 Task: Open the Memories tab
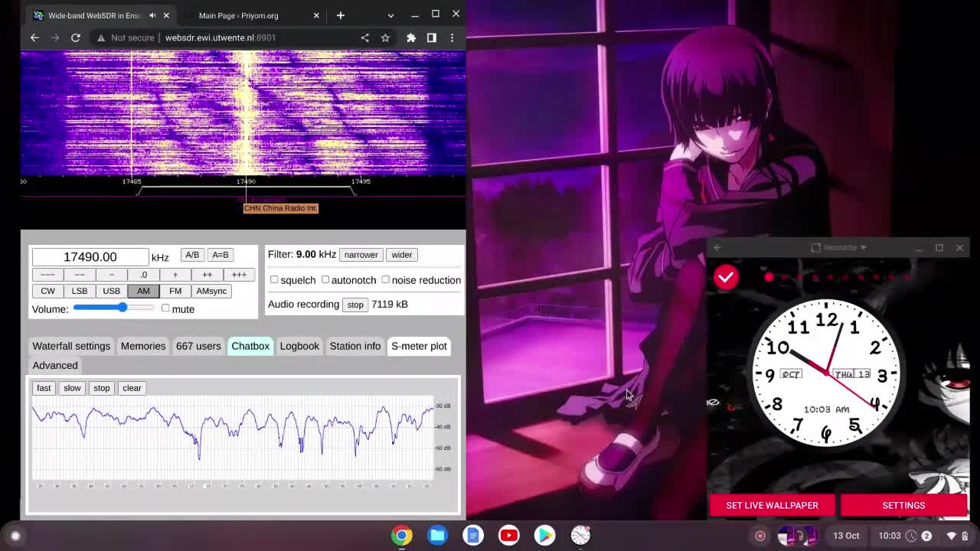click(x=143, y=346)
